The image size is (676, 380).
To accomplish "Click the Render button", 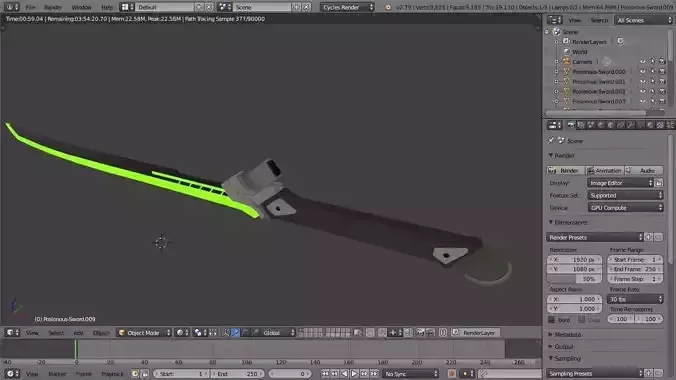I will pos(565,171).
